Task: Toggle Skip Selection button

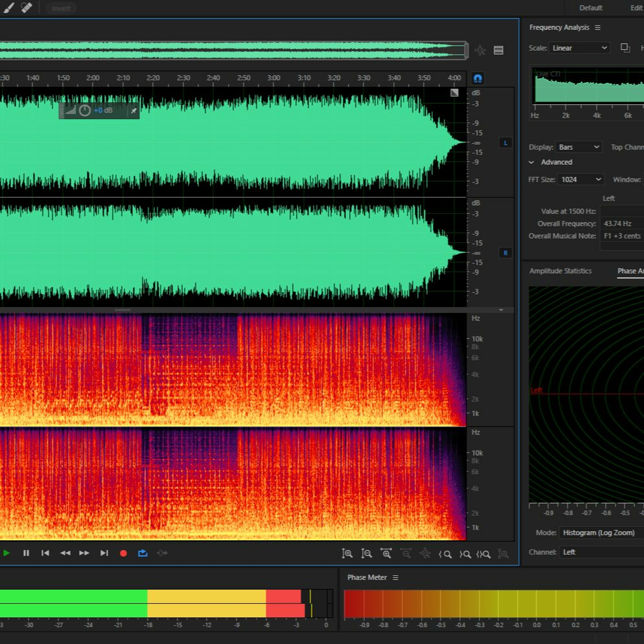Action: pos(162,553)
